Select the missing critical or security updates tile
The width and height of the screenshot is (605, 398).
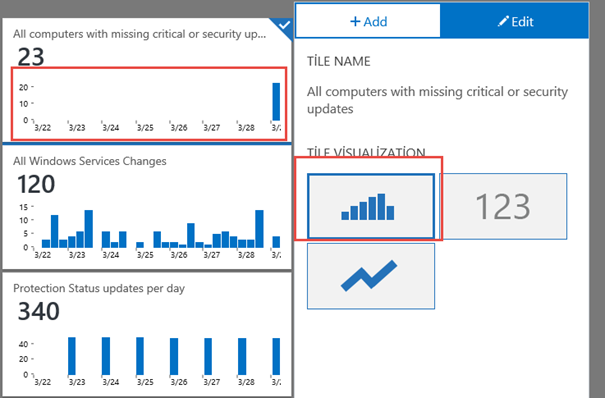pos(147,80)
